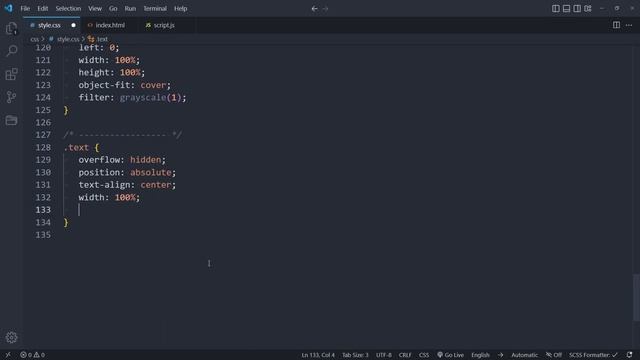Click arrow icon between English and Automatic
This screenshot has height=360, width=640.
tap(500, 355)
